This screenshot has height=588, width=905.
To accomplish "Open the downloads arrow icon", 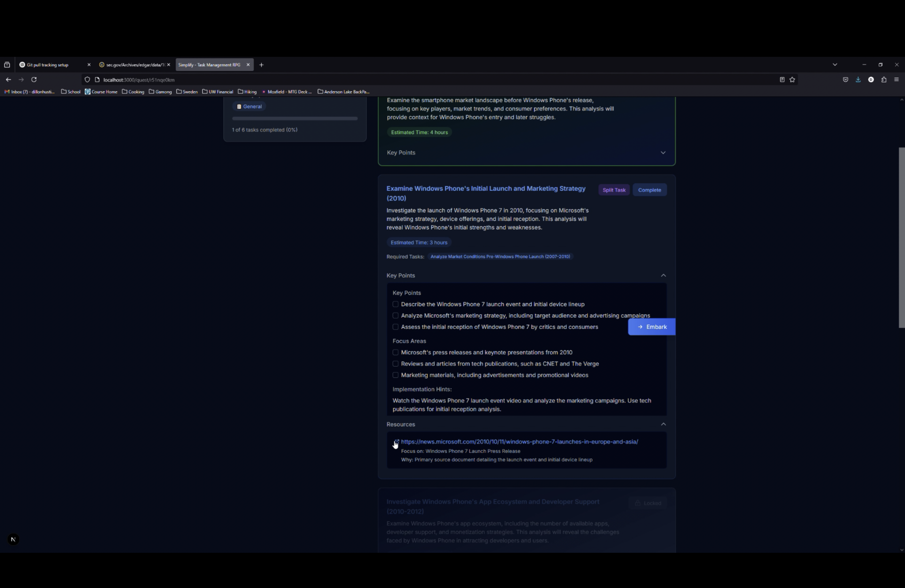I will coord(858,79).
